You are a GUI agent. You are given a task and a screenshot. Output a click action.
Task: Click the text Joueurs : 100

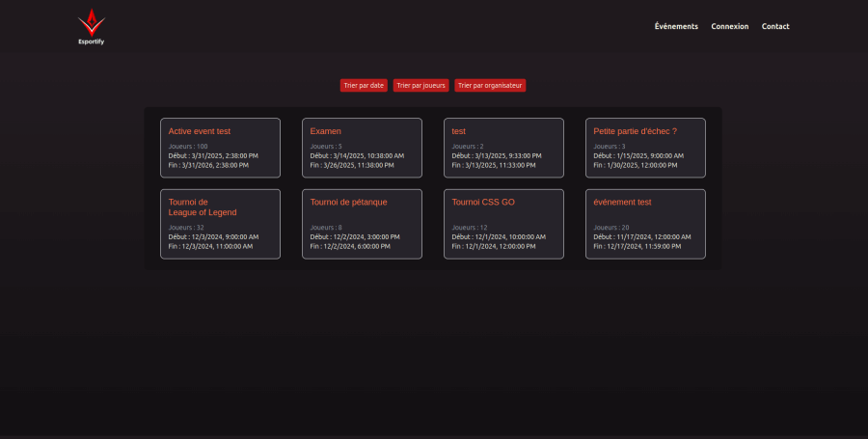(x=188, y=146)
